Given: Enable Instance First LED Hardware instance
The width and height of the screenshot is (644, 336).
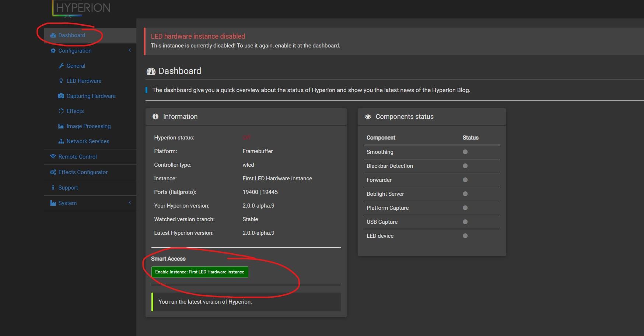Looking at the screenshot, I should (x=200, y=272).
